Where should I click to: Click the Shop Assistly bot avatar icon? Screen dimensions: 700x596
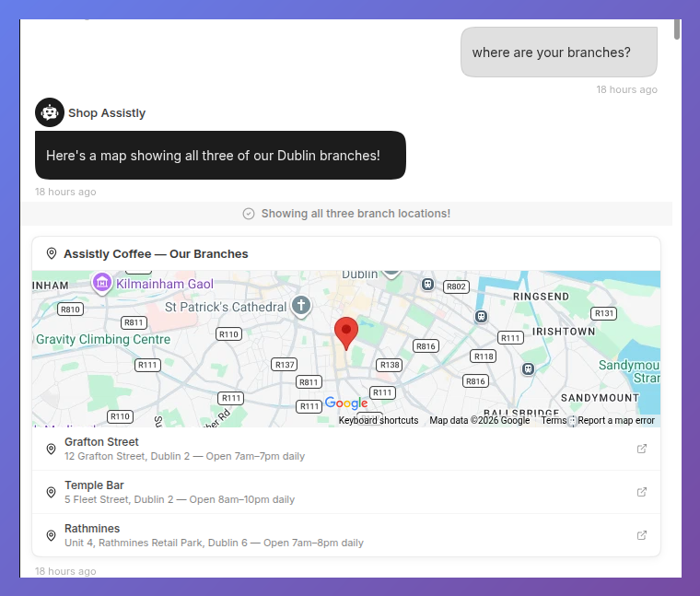coord(50,112)
